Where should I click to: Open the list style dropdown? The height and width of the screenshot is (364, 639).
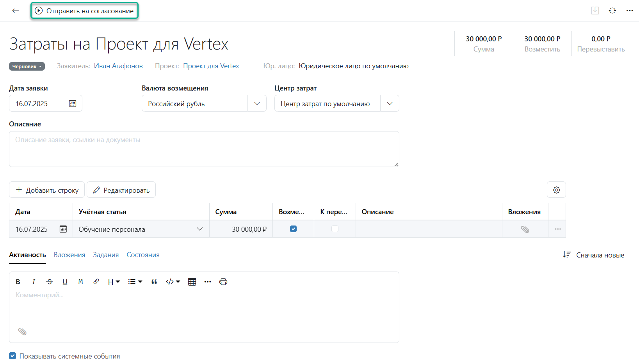point(135,282)
